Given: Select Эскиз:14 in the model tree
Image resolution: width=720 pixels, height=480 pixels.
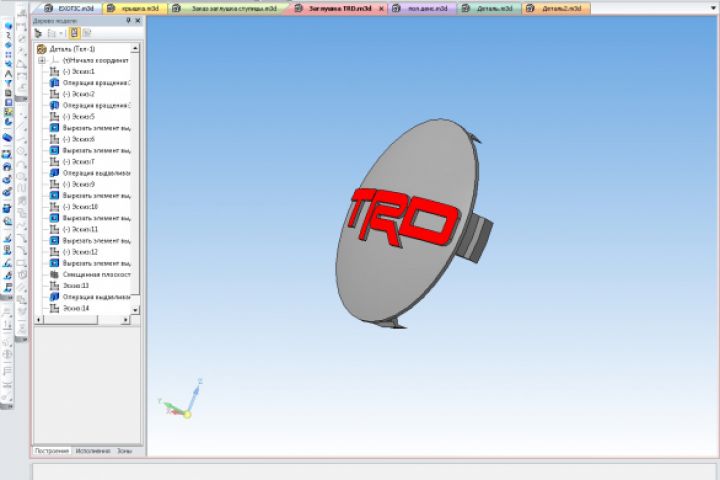Looking at the screenshot, I should point(70,308).
